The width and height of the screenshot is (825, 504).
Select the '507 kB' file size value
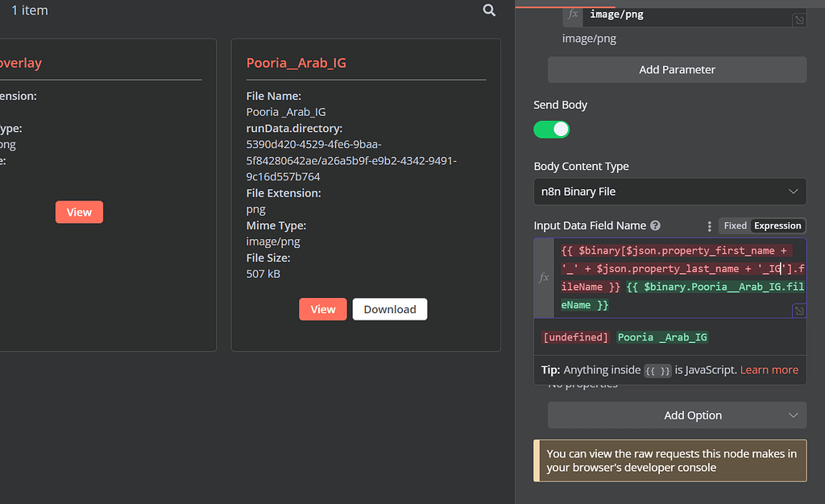pyautogui.click(x=263, y=274)
